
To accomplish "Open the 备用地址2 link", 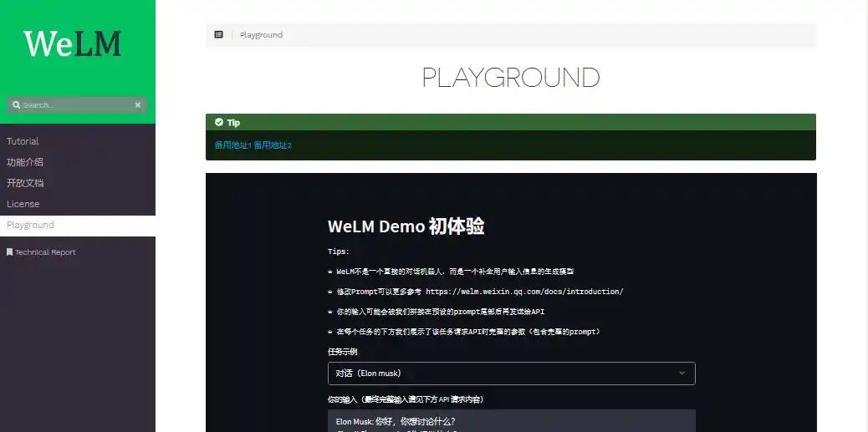I will click(x=273, y=145).
